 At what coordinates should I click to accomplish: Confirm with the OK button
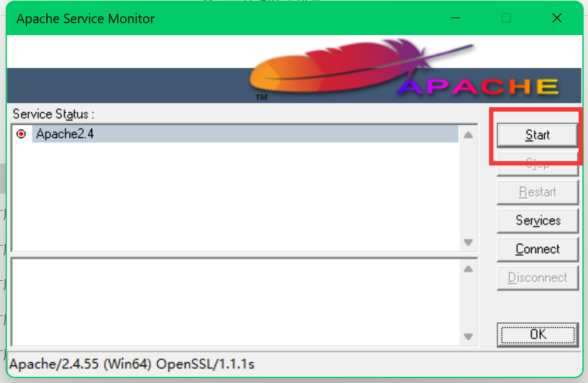(537, 335)
